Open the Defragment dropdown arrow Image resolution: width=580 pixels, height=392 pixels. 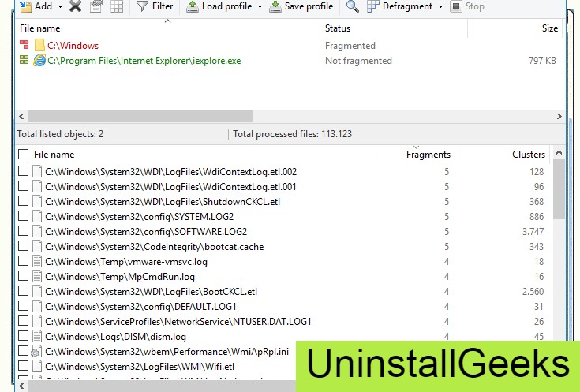pyautogui.click(x=440, y=6)
